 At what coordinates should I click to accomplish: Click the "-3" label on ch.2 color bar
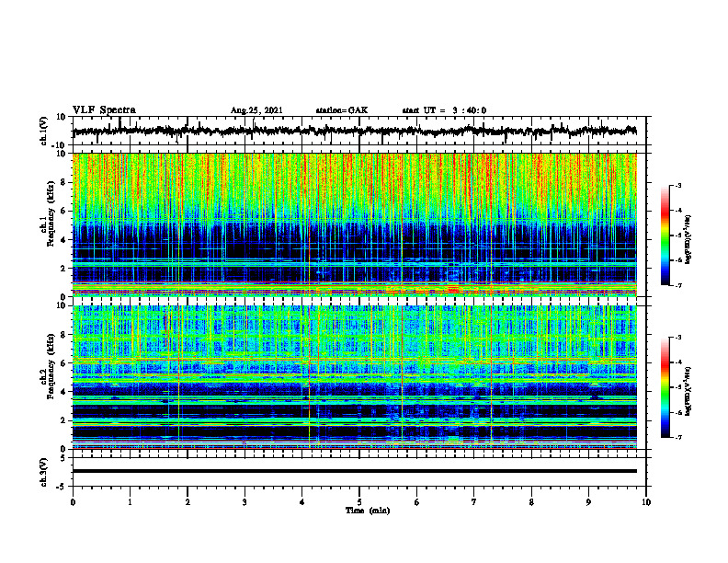677,338
